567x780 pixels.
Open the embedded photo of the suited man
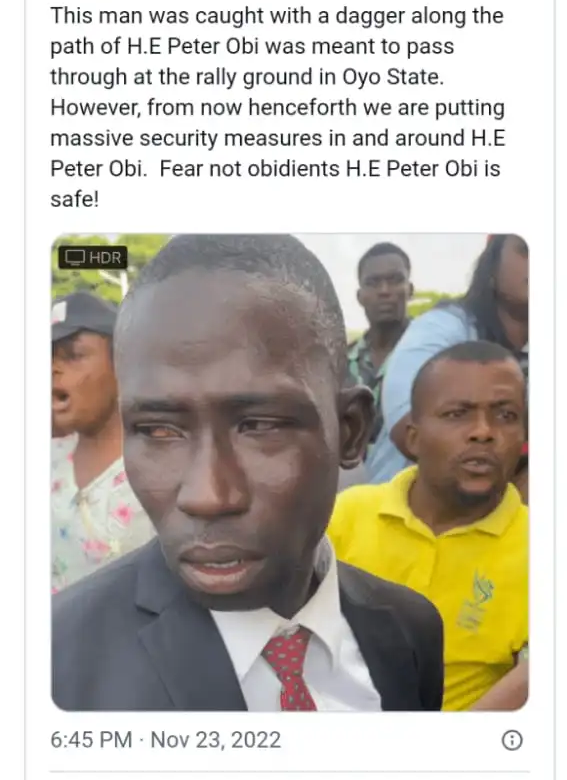tap(290, 472)
